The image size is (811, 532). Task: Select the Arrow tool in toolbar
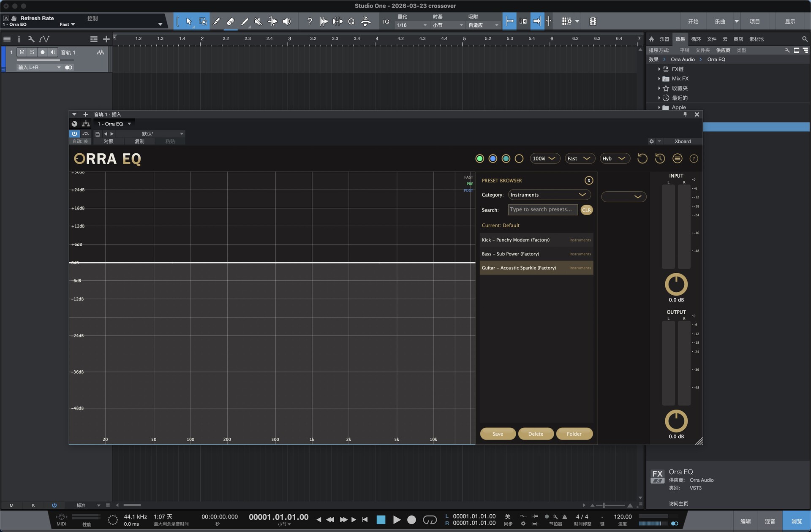189,22
